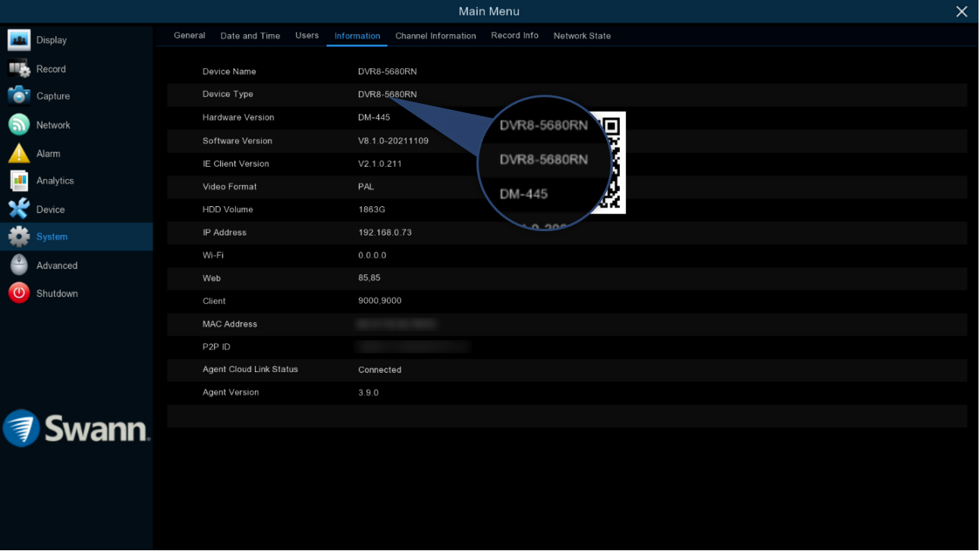Image resolution: width=980 pixels, height=551 pixels.
Task: Click the Device Name value DVR8-5680RN
Action: click(x=388, y=72)
